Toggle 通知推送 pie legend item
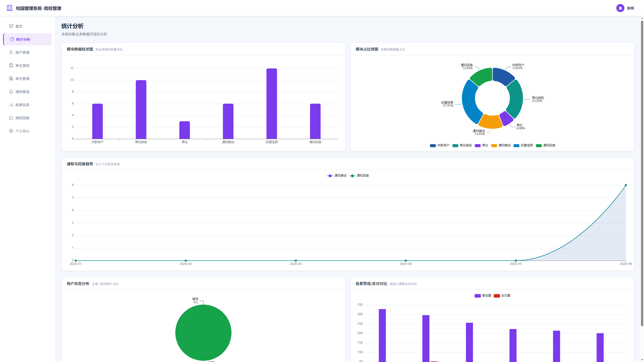644x362 pixels. coord(501,145)
